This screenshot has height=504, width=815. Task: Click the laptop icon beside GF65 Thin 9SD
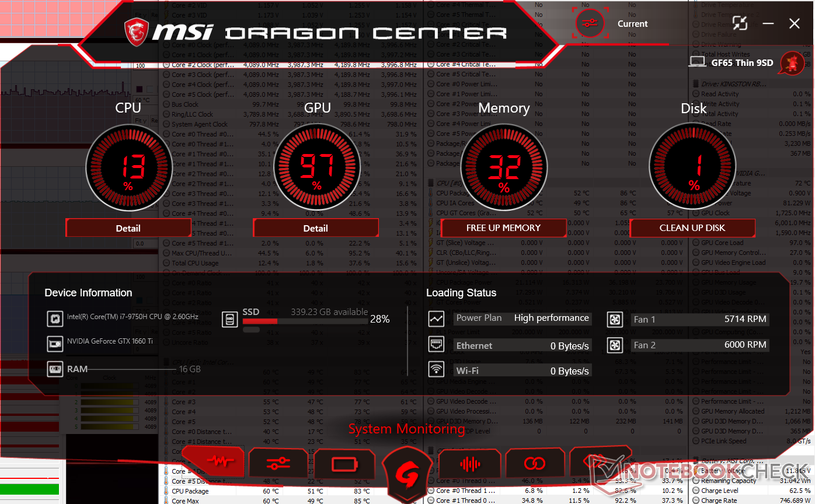[698, 62]
